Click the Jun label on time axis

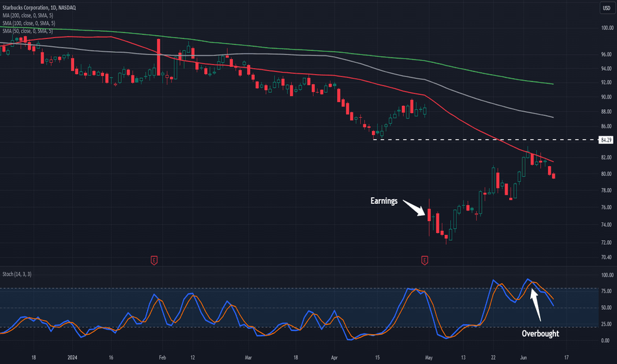[x=524, y=357]
